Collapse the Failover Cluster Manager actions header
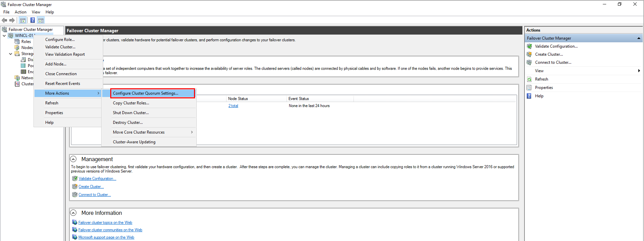The width and height of the screenshot is (644, 241). point(639,38)
